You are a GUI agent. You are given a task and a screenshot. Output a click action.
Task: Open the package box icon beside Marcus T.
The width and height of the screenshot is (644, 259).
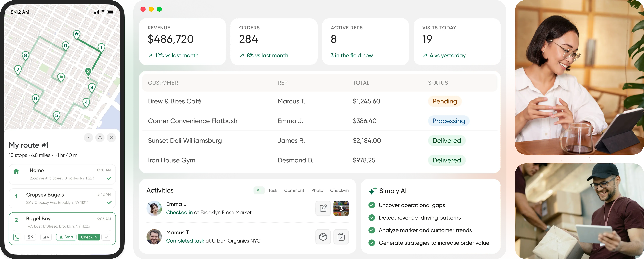[323, 236]
